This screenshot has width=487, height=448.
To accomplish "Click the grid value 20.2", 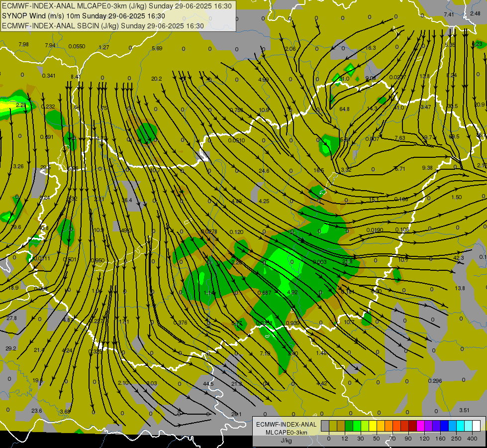I will click(157, 79).
